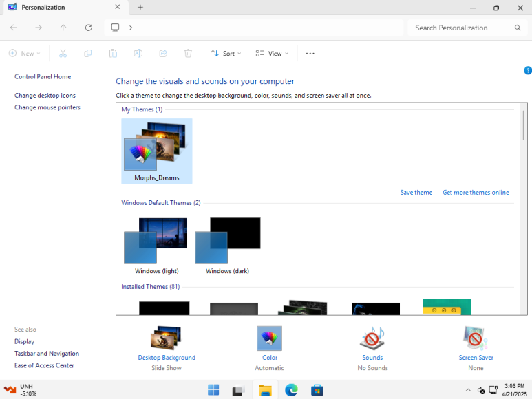Open Ease of Access Center link

click(x=44, y=365)
